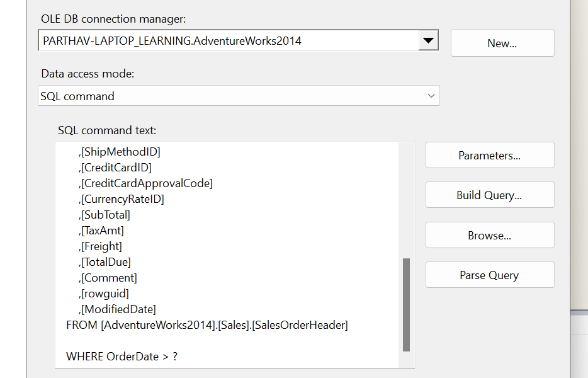This screenshot has width=588, height=378.
Task: Expand the Data access mode dropdown chevron
Action: pos(431,95)
